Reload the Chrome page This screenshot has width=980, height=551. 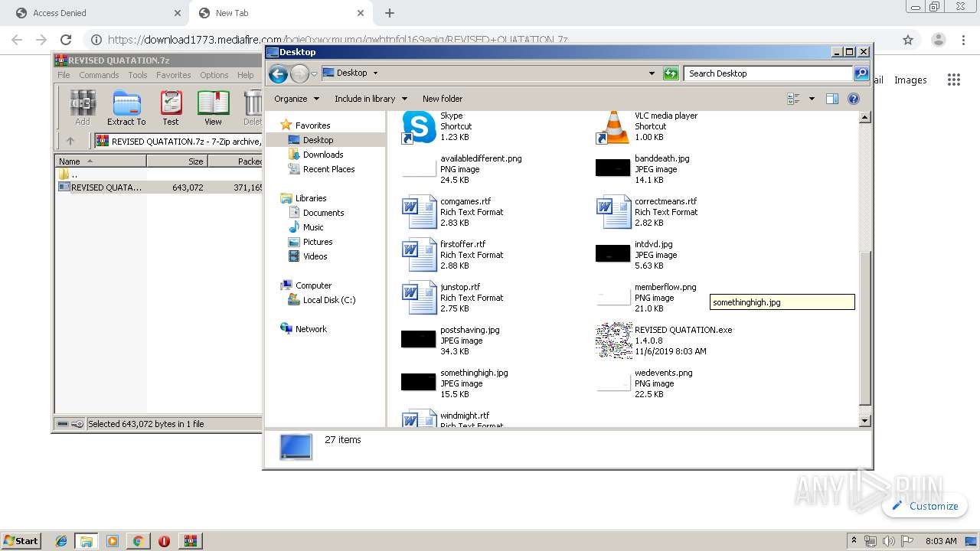tap(66, 40)
